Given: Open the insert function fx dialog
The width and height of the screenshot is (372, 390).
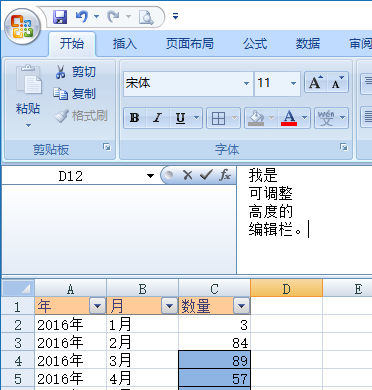Looking at the screenshot, I should 225,175.
